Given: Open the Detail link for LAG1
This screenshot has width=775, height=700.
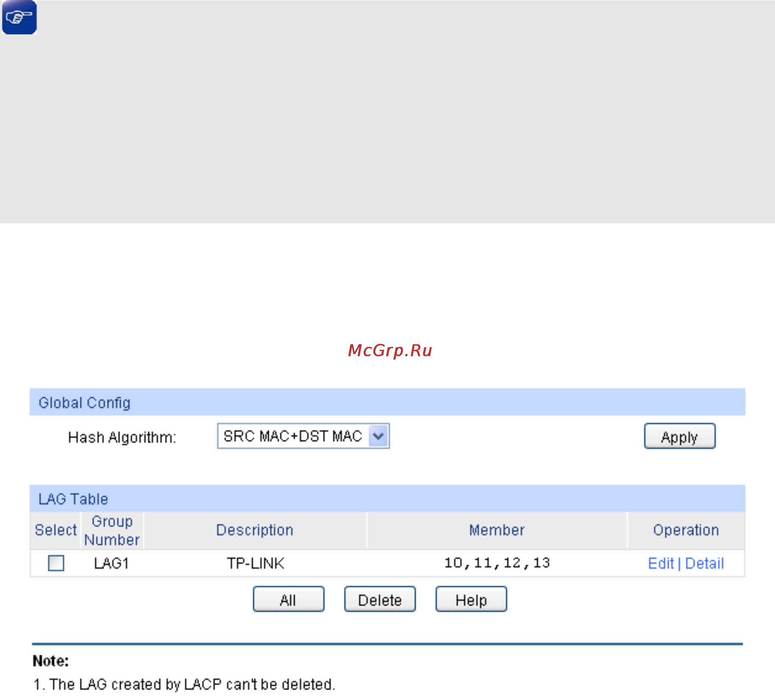Looking at the screenshot, I should (705, 563).
